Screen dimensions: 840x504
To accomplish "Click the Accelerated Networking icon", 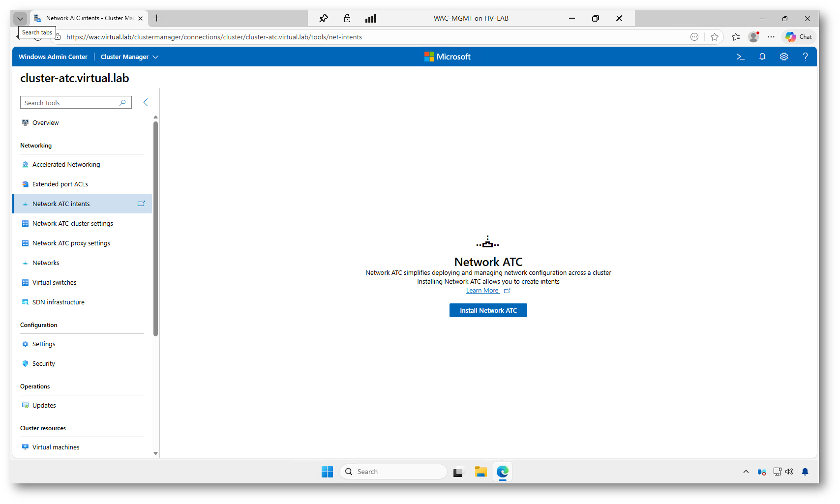I will 25,165.
